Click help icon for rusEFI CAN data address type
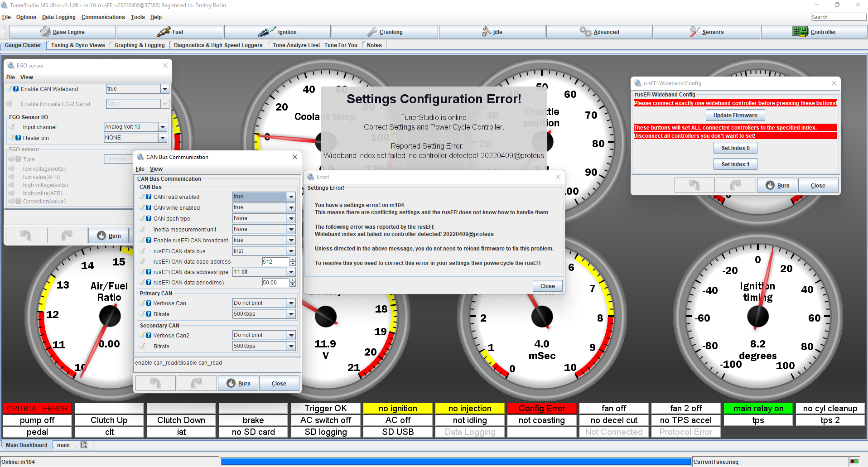The height and width of the screenshot is (467, 868). coord(149,272)
